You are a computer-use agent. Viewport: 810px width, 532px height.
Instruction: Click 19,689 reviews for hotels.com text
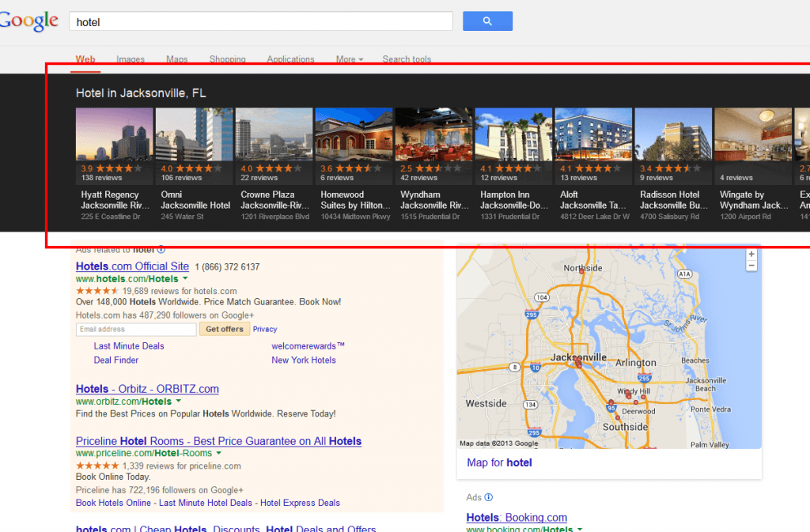click(x=180, y=291)
